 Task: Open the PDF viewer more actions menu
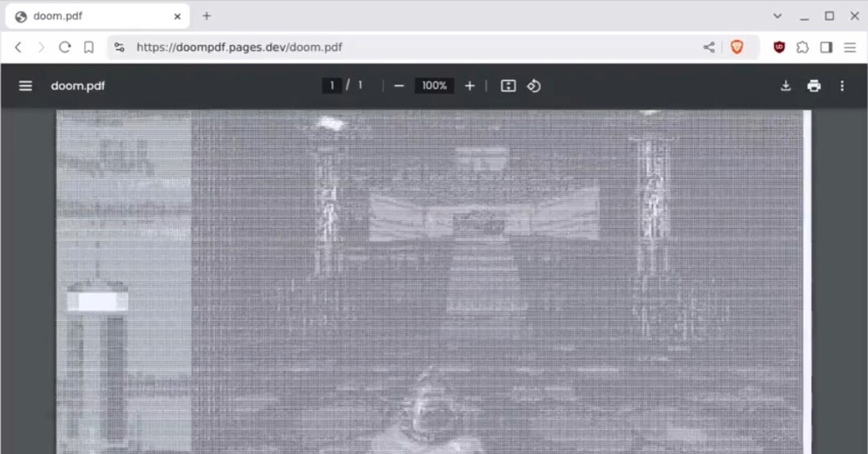click(x=842, y=86)
